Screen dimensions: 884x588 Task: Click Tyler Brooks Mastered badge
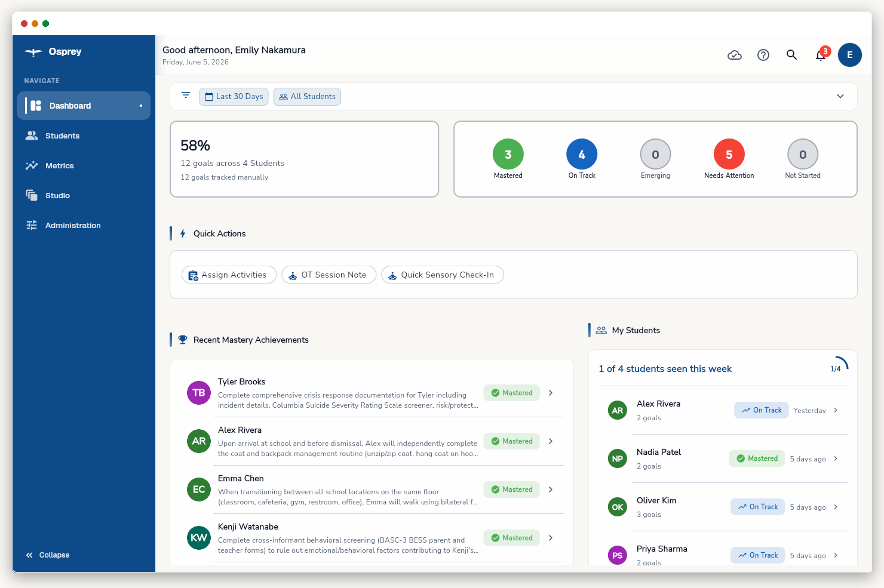[x=512, y=393]
